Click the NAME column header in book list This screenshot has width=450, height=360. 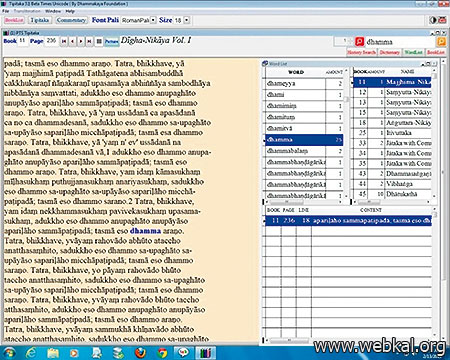coord(408,72)
